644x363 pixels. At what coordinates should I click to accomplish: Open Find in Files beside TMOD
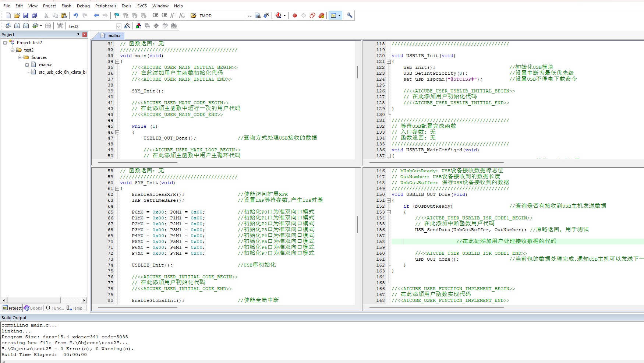193,15
